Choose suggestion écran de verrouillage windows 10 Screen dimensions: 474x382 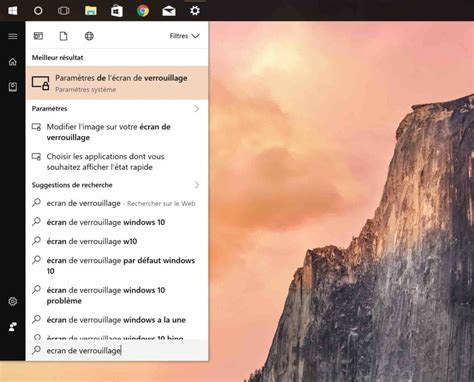click(117, 222)
